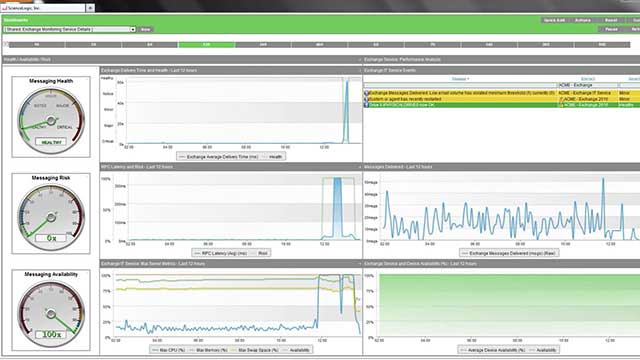The width and height of the screenshot is (640, 360).
Task: Collapse the Exchange IT Service Max Server Metrics widget
Action: pos(360,264)
